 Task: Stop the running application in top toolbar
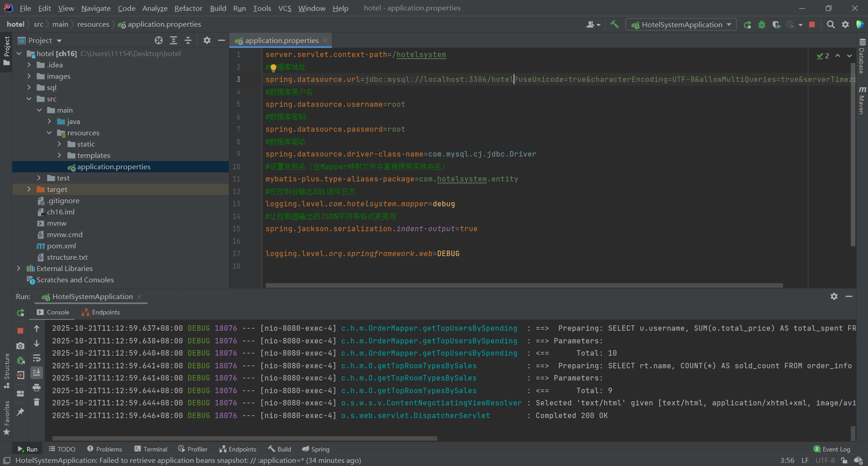(x=812, y=24)
